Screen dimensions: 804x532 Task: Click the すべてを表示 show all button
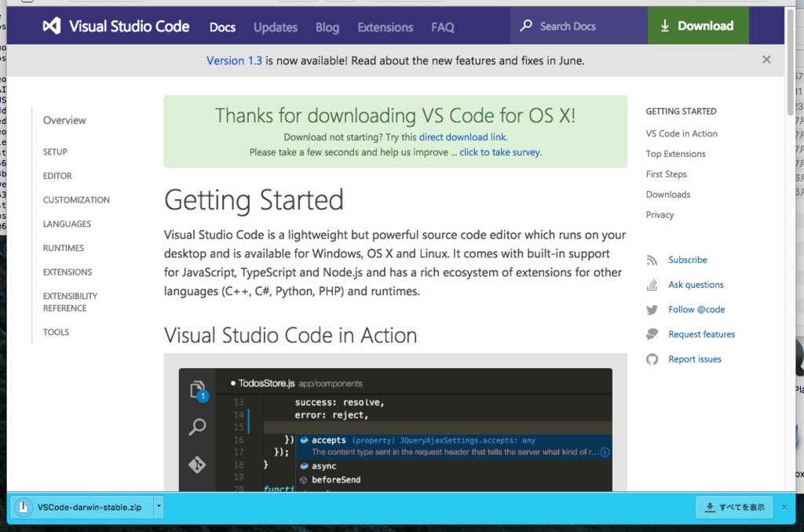(x=734, y=508)
